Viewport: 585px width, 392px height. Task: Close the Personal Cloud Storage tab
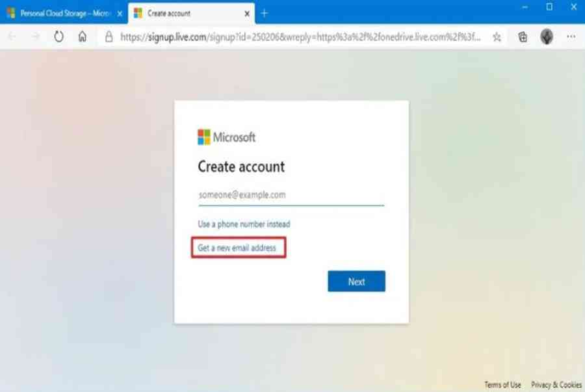tap(120, 14)
